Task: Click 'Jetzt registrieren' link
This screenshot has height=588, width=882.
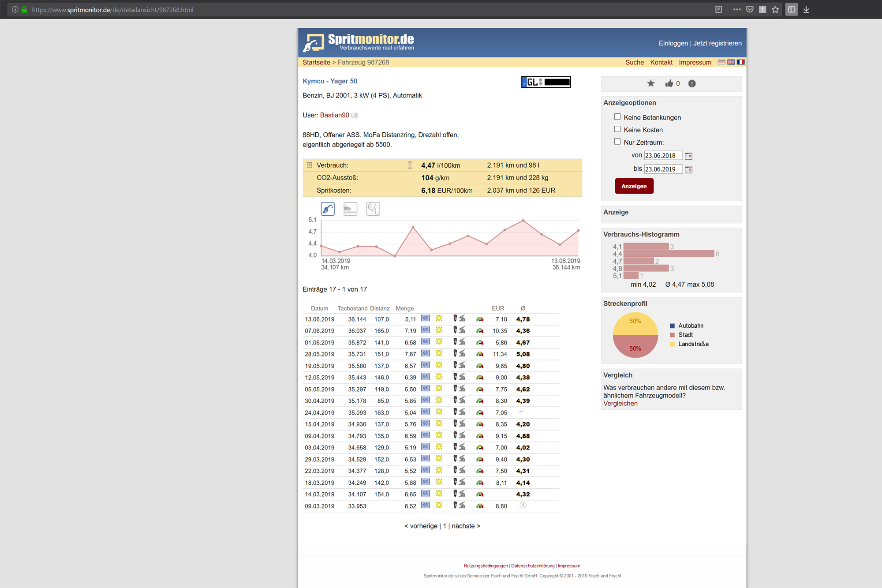Action: tap(718, 43)
